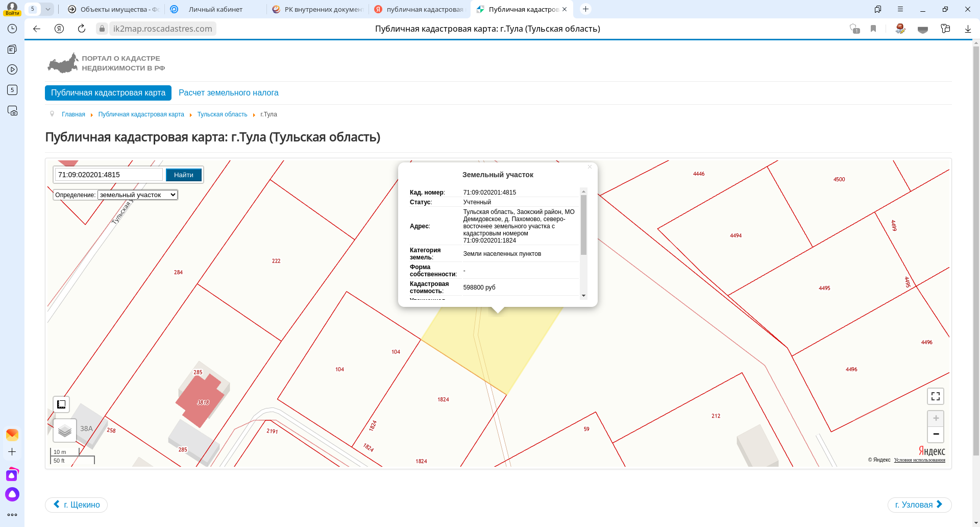Expand the Определение type dropdown

pos(137,195)
